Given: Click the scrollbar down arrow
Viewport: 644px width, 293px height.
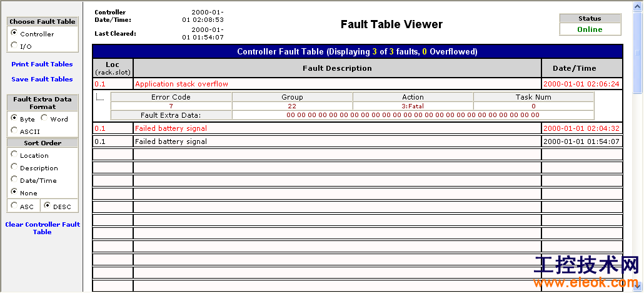Looking at the screenshot, I should click(x=638, y=285).
